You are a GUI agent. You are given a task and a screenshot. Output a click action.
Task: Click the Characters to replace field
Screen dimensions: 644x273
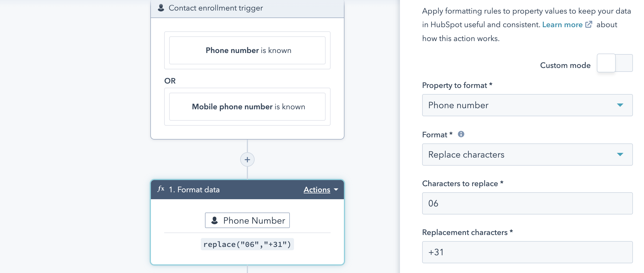point(527,203)
